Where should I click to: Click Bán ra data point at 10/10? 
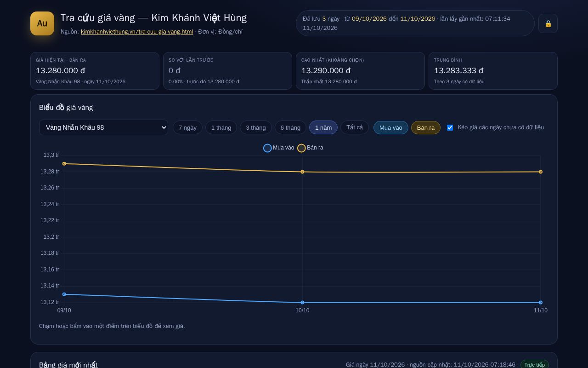pyautogui.click(x=302, y=172)
